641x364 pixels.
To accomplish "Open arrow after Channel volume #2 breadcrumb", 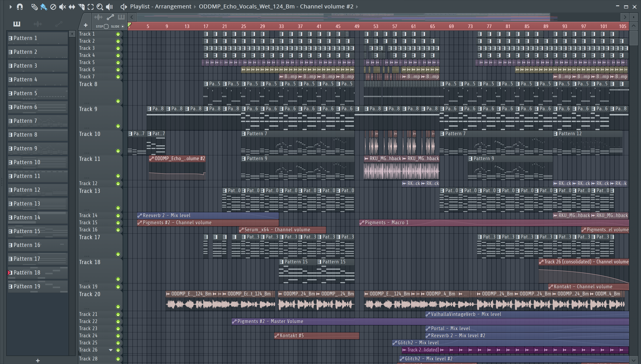I will click(x=357, y=7).
